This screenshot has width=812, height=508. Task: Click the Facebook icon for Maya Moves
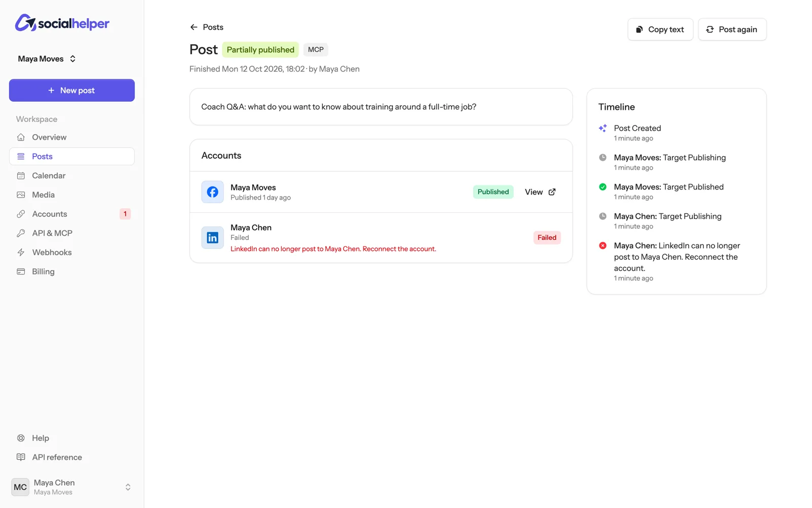[213, 192]
